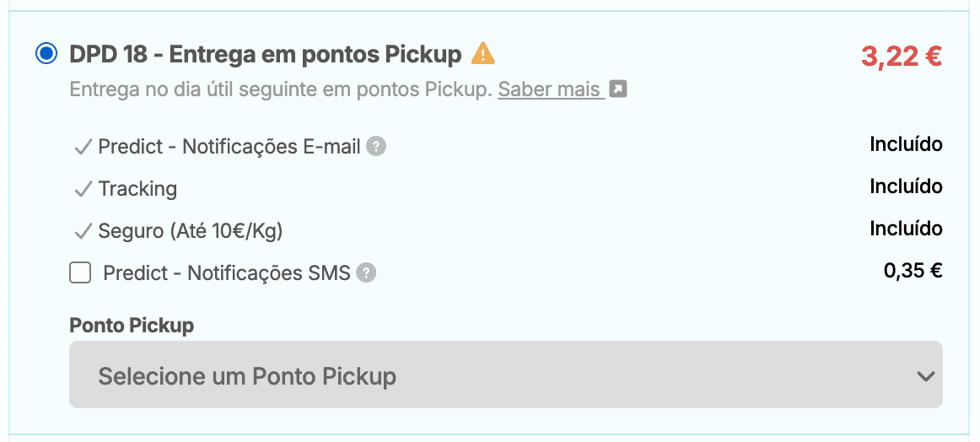Screen dimensions: 980x442
Task: Click the Incluído label in the Tracking row
Action: 906,186
